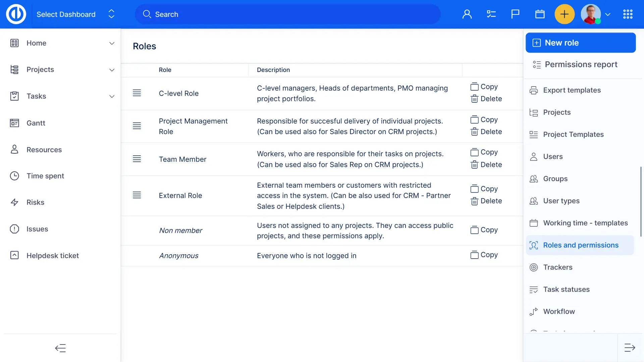Click the drag handle for C-level Role
Viewport: 644px width, 362px height.
(x=137, y=93)
